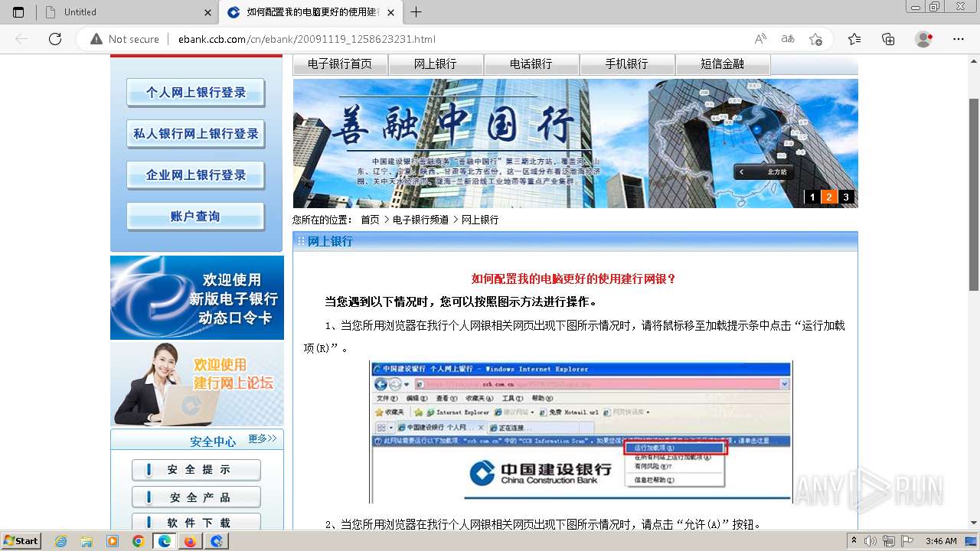Click 企业网上银行登录 button

pos(196,175)
